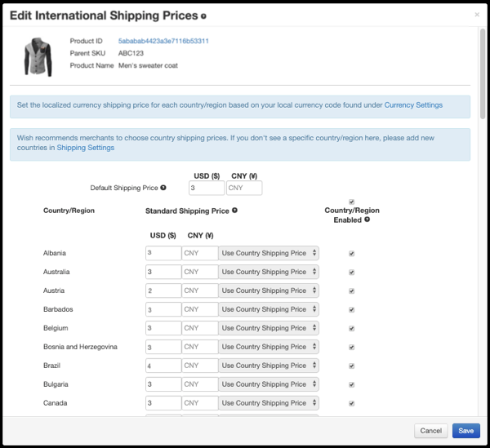
Task: Close the dialog with the X icon
Action: 477,15
